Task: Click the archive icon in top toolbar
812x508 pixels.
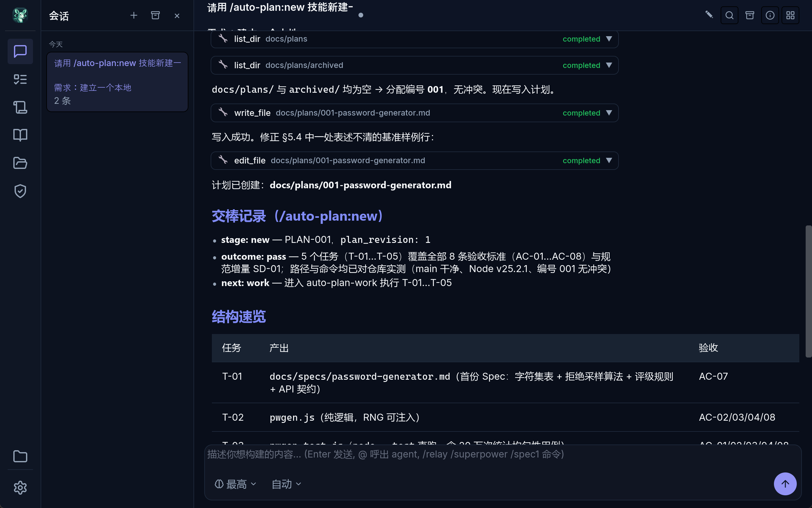Action: [750, 15]
